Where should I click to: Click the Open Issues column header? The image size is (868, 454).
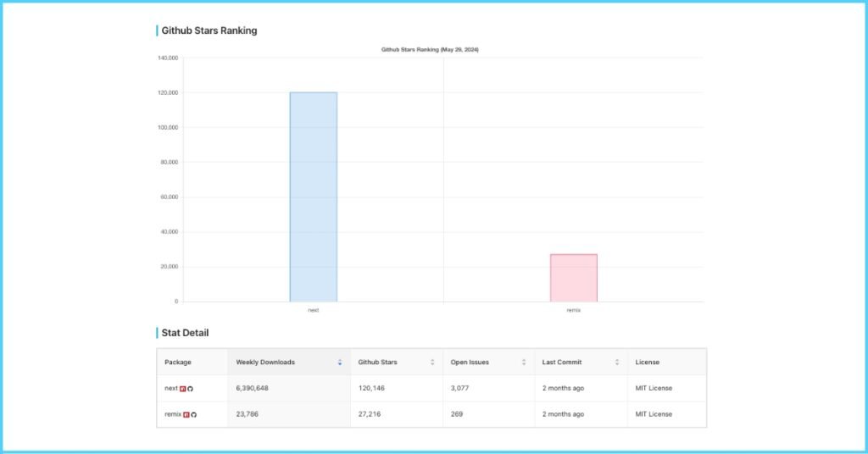click(x=489, y=363)
